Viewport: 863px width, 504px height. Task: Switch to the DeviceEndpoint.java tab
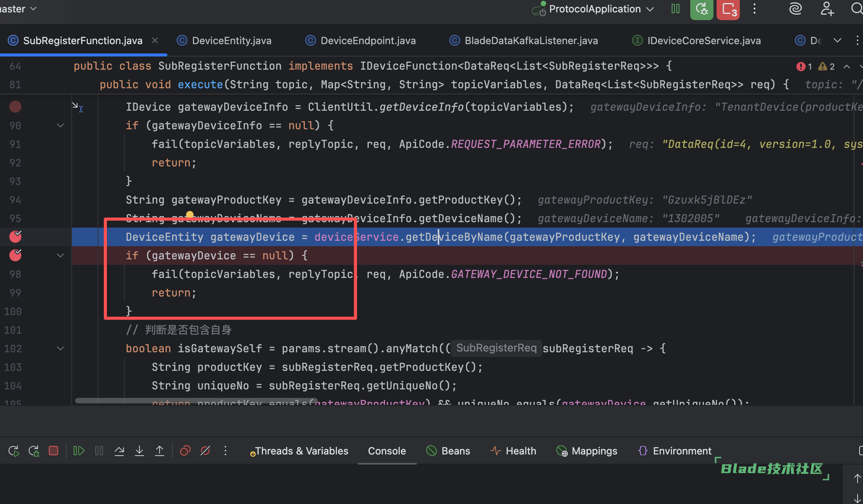pyautogui.click(x=368, y=41)
